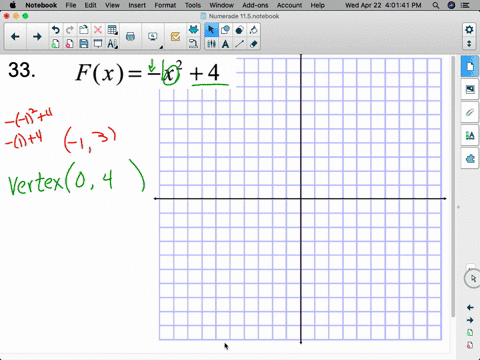Click the Siri icon in the menu bar
Screen dimensions: 480x360
(451, 5)
